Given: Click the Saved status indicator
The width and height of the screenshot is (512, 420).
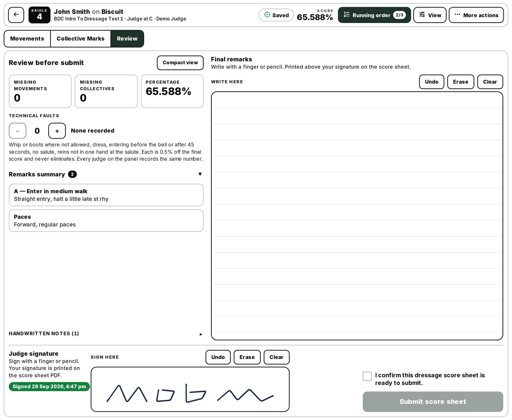Looking at the screenshot, I should [x=276, y=15].
